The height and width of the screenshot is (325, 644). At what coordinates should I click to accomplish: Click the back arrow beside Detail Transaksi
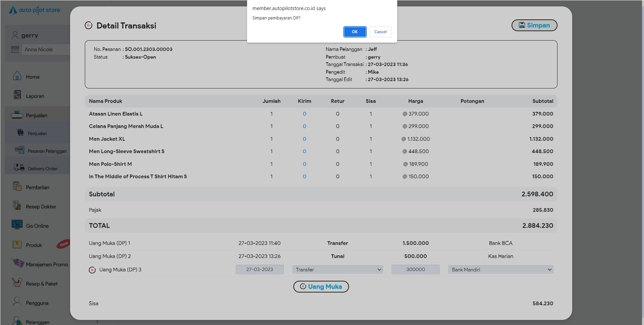pos(89,25)
